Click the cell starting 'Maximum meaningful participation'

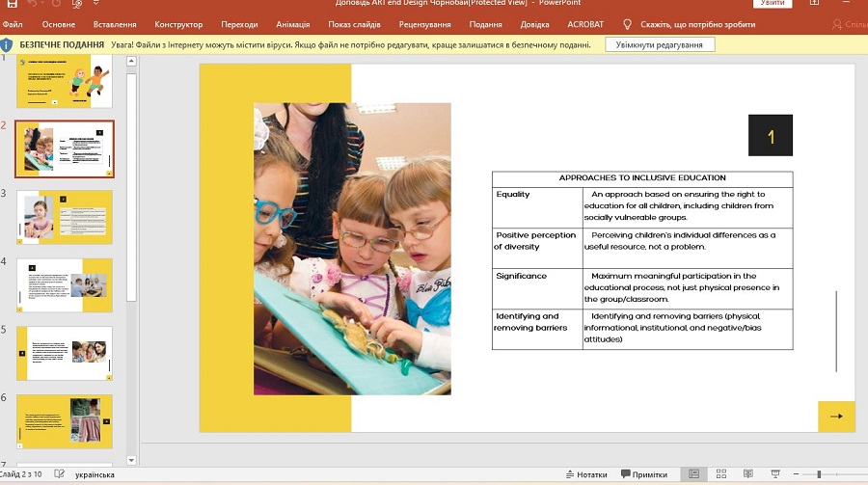pos(688,288)
